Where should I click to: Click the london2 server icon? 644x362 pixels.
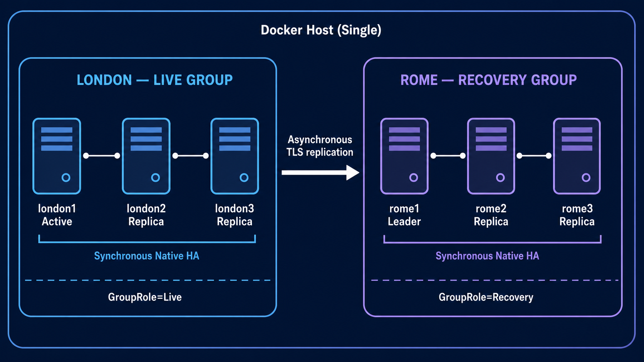[x=146, y=156]
